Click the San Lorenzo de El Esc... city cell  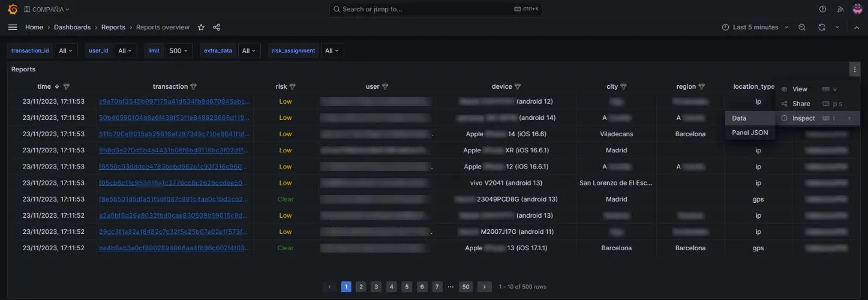coord(616,182)
